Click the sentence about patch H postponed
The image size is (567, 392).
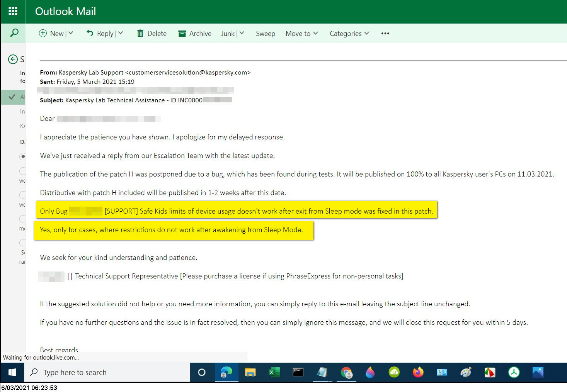coord(297,174)
